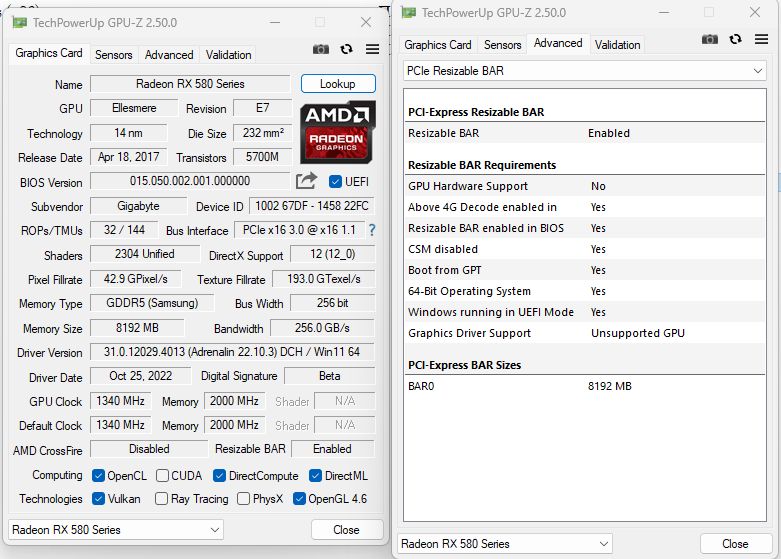The image size is (781, 559).
Task: Click the 64-Bit Operating System row
Action: pos(585,291)
